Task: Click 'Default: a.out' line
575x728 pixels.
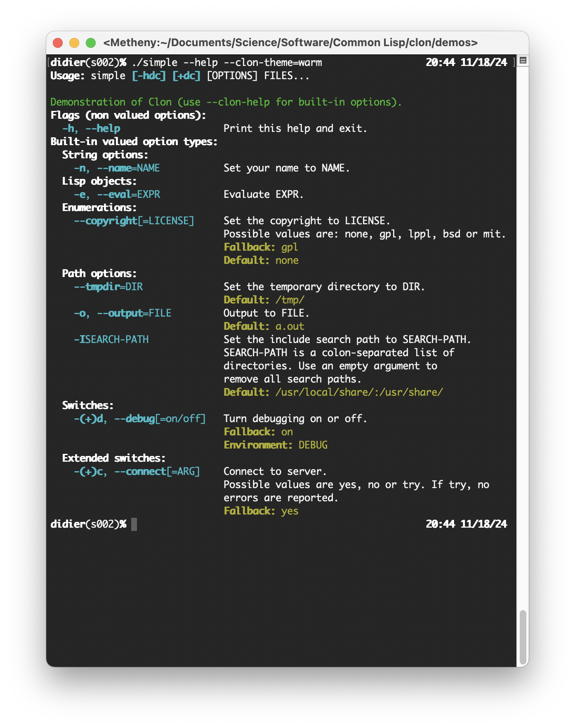Action: point(264,326)
